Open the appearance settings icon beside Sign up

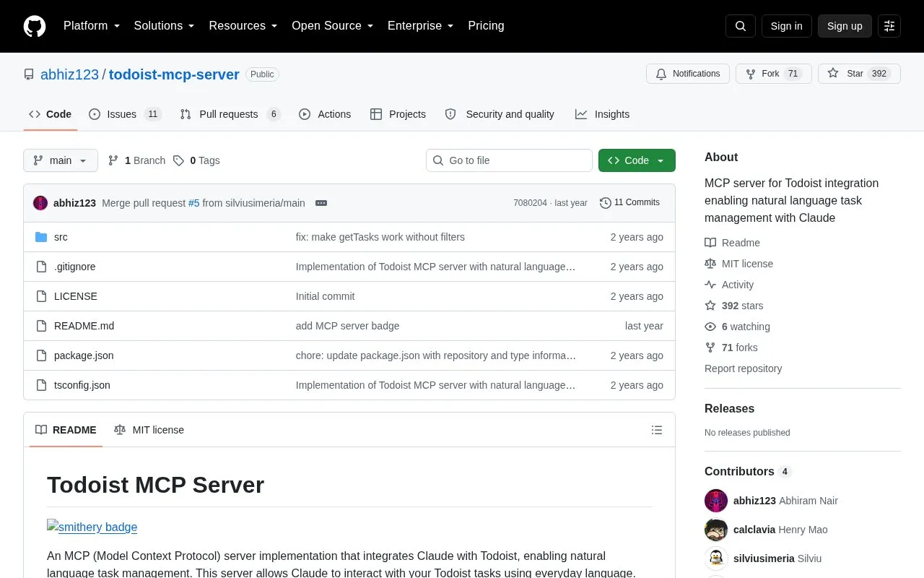point(889,26)
